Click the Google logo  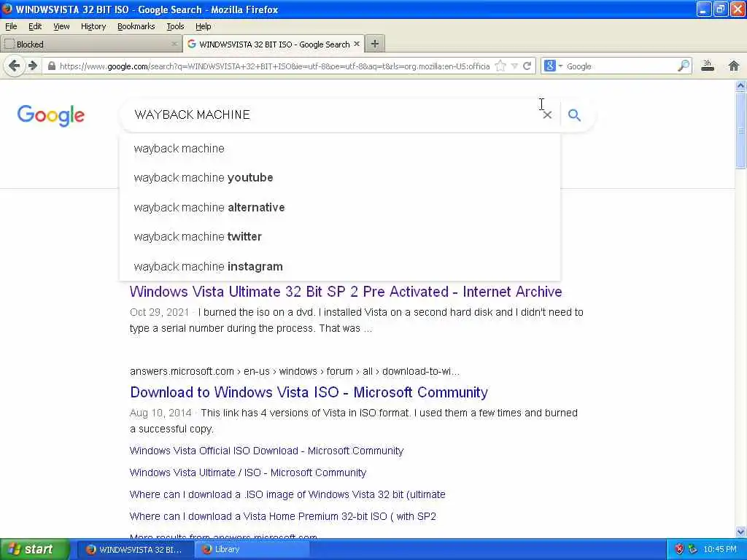tap(51, 115)
